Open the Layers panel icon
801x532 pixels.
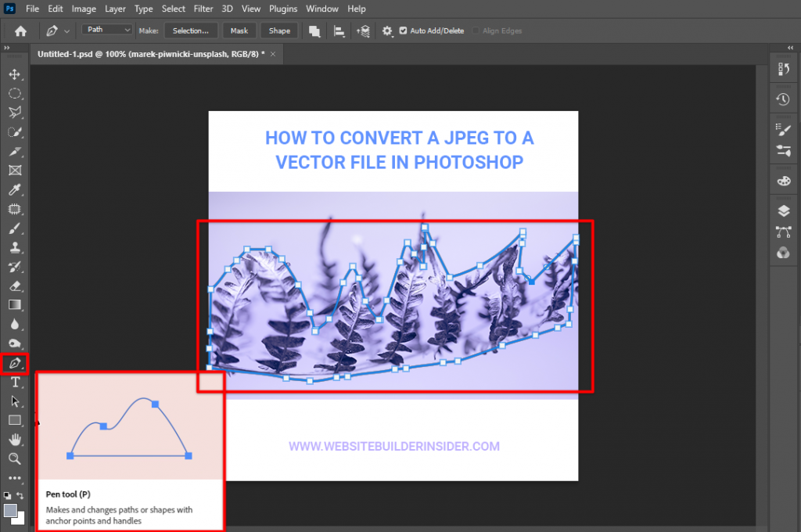(x=783, y=210)
